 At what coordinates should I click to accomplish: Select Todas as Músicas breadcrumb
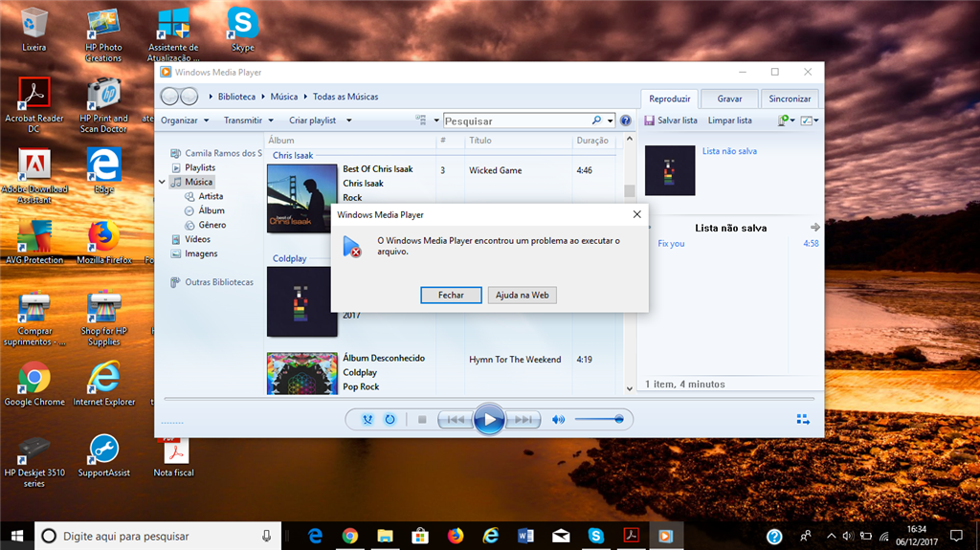pos(345,97)
